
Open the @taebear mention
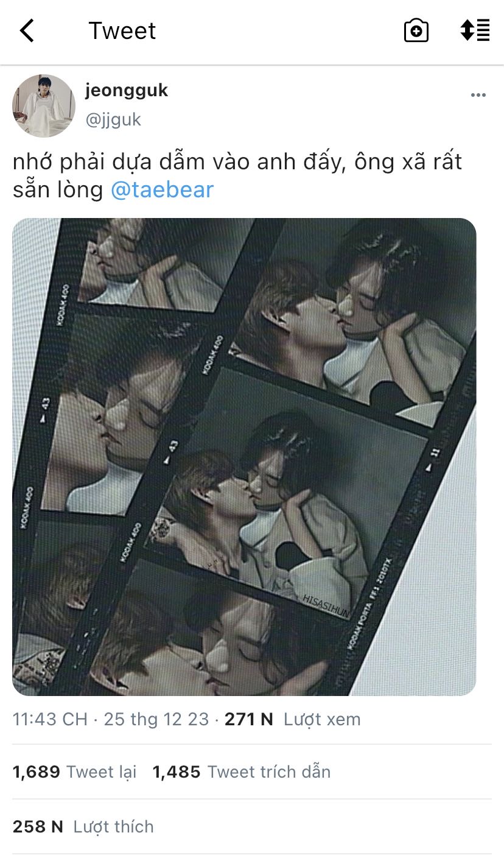pyautogui.click(x=162, y=189)
